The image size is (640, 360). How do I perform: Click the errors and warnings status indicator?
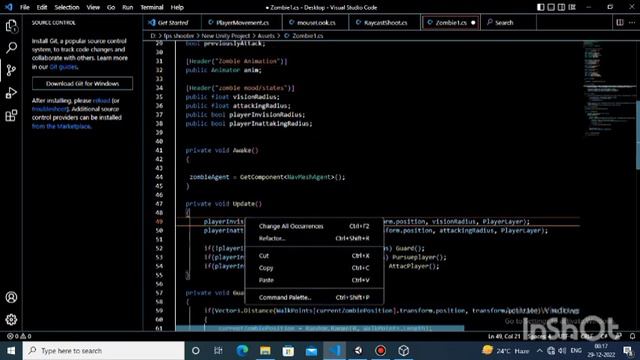pyautogui.click(x=19, y=336)
